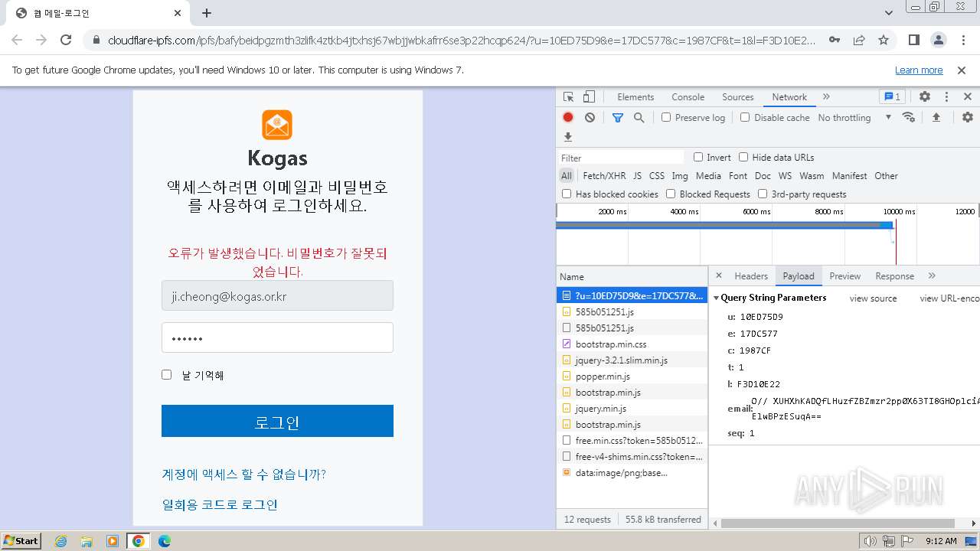Select popper.min.js request row
The image size is (980, 551).
coord(632,377)
